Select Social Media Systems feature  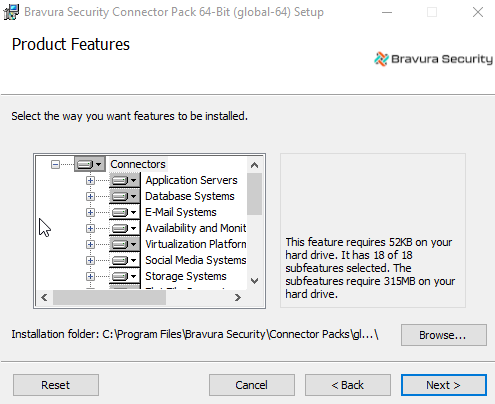pos(196,260)
